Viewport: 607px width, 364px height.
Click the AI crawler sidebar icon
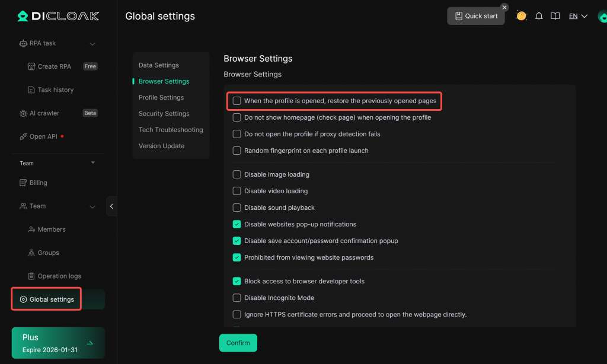tap(24, 113)
